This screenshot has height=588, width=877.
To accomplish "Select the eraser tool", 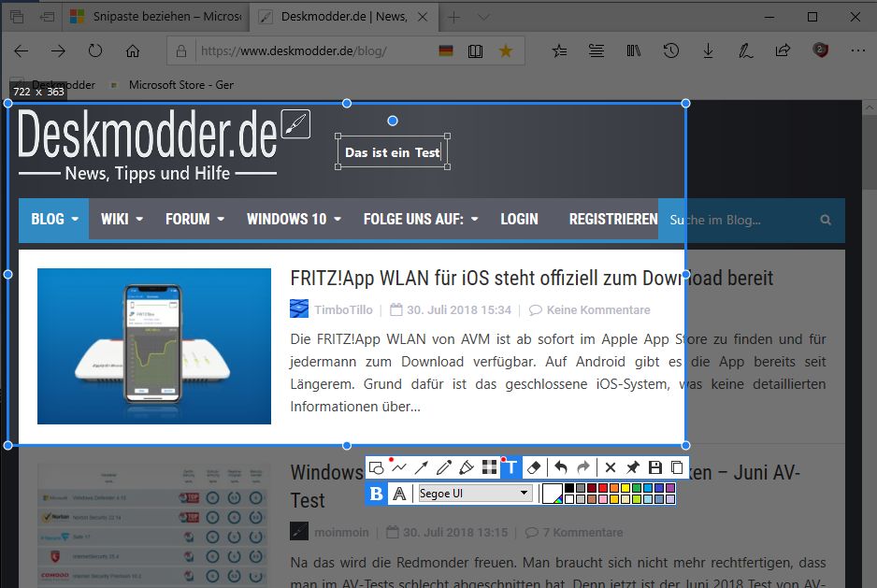I will coord(534,467).
